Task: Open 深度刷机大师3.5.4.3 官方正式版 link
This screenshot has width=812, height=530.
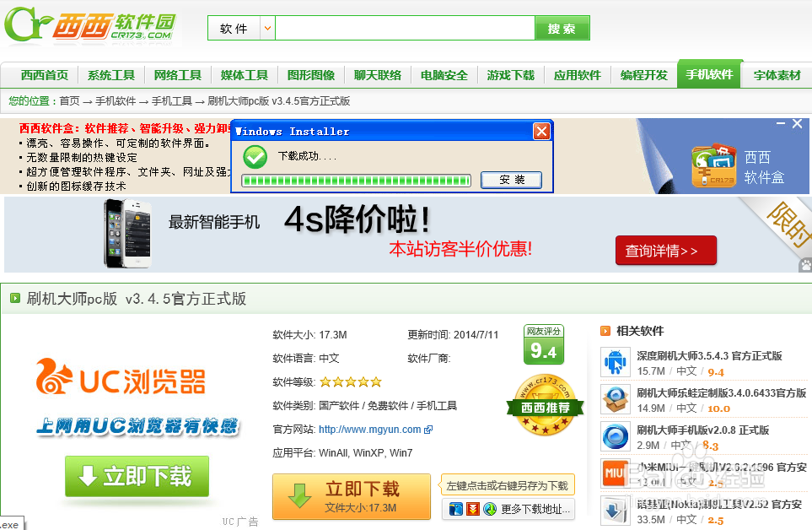Action: [x=709, y=356]
